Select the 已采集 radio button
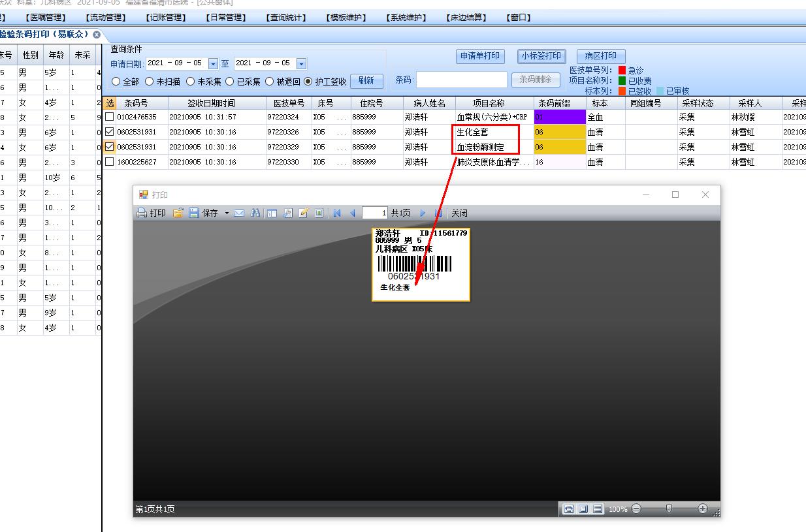This screenshot has width=806, height=532. (x=230, y=82)
